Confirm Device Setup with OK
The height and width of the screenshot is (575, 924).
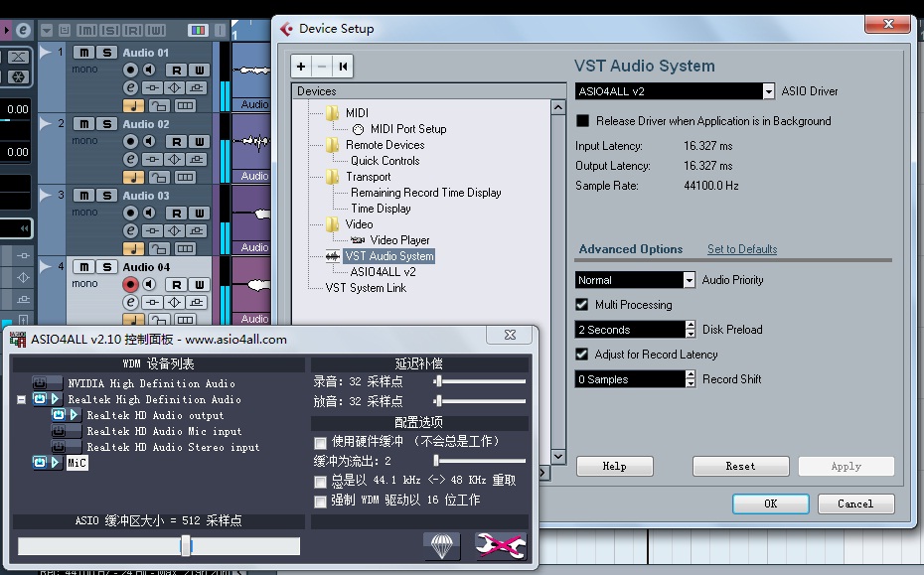[x=771, y=503]
